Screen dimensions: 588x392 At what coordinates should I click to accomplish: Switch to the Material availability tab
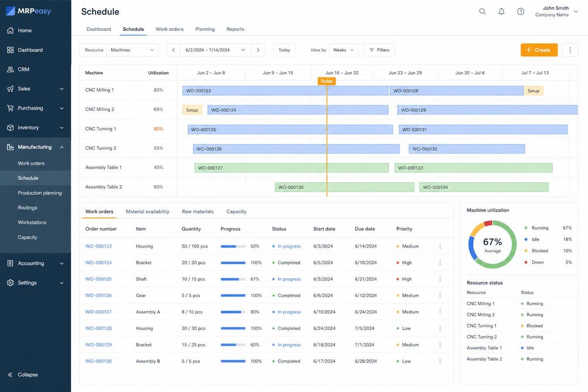(x=147, y=212)
